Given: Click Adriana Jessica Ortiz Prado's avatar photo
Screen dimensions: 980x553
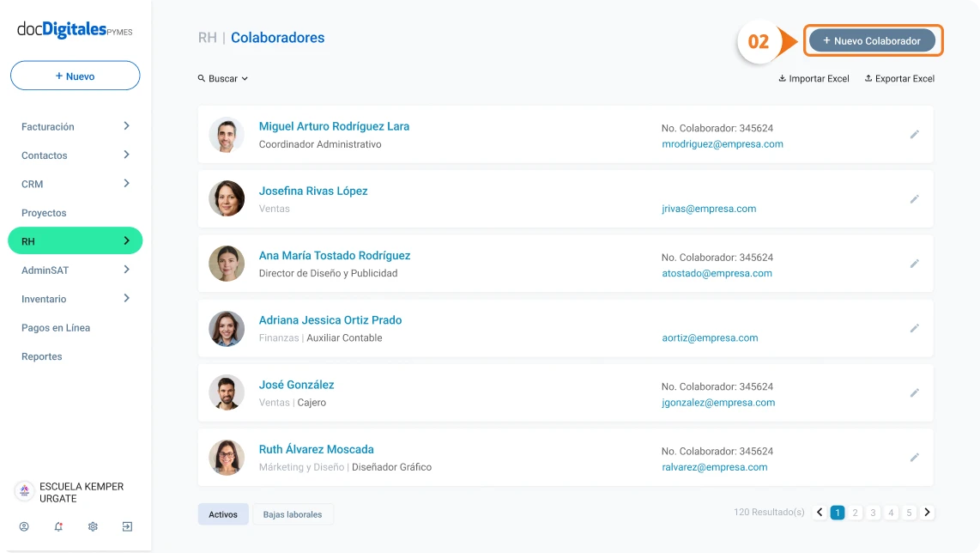Looking at the screenshot, I should tap(227, 329).
